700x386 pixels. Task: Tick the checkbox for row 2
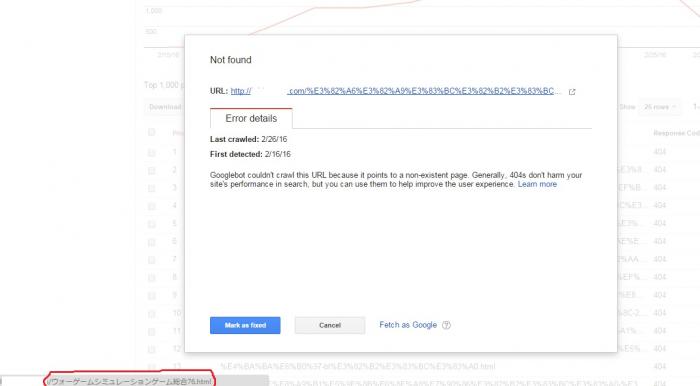[152, 170]
